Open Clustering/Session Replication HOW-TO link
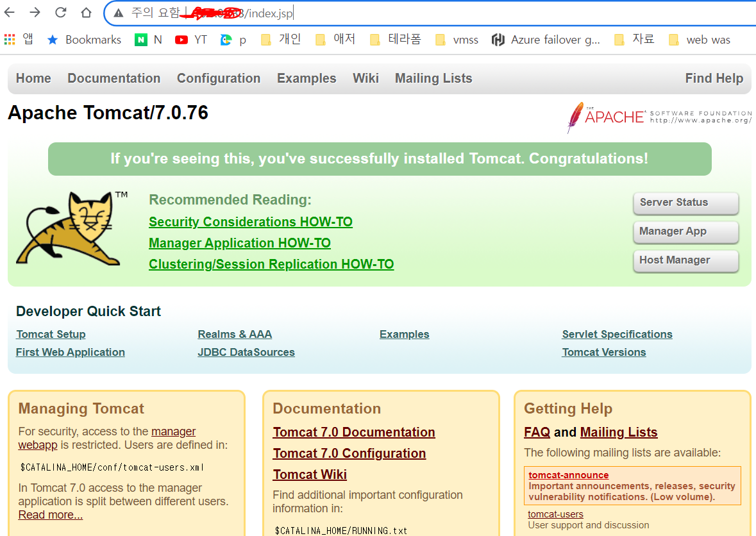 coord(271,264)
